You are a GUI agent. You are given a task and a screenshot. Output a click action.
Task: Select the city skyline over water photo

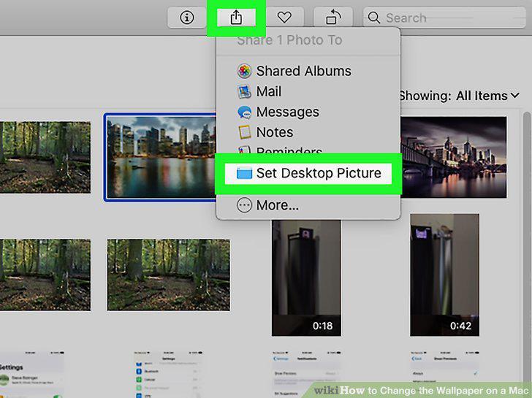[x=161, y=157]
